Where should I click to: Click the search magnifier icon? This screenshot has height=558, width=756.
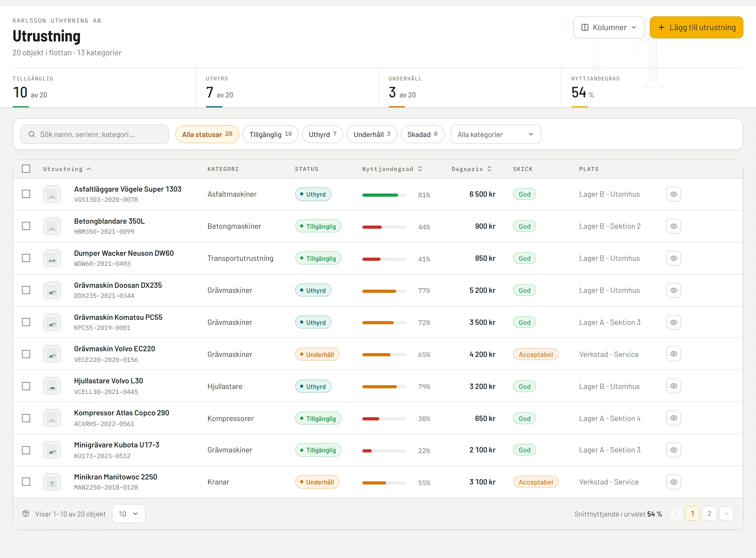pos(32,134)
